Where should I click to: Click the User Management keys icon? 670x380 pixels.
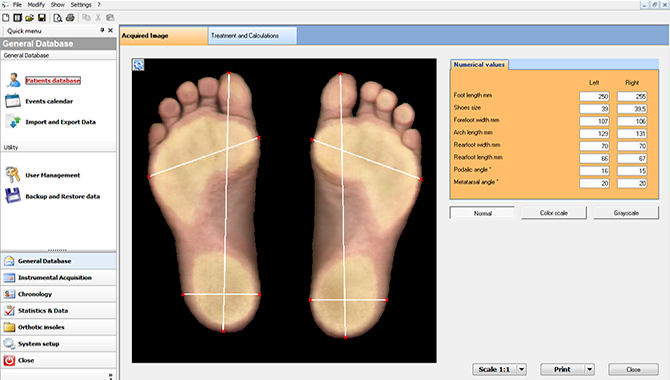(13, 175)
